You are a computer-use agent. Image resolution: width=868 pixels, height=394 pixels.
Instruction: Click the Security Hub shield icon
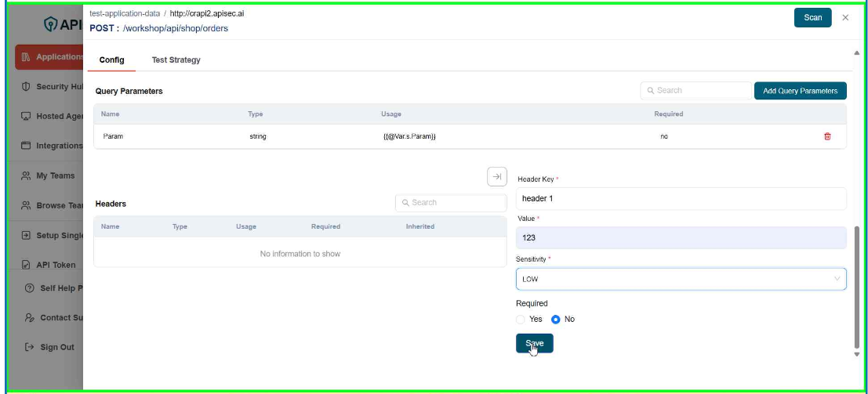(26, 86)
